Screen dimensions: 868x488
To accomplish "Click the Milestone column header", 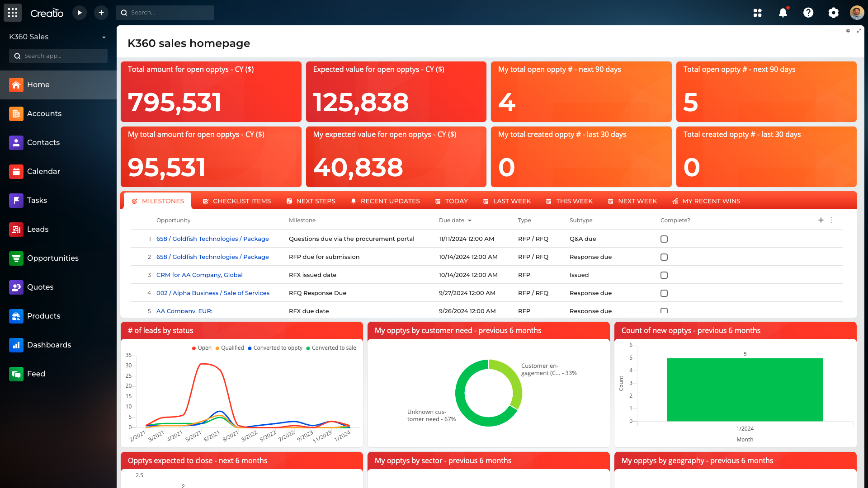I will [x=302, y=221].
